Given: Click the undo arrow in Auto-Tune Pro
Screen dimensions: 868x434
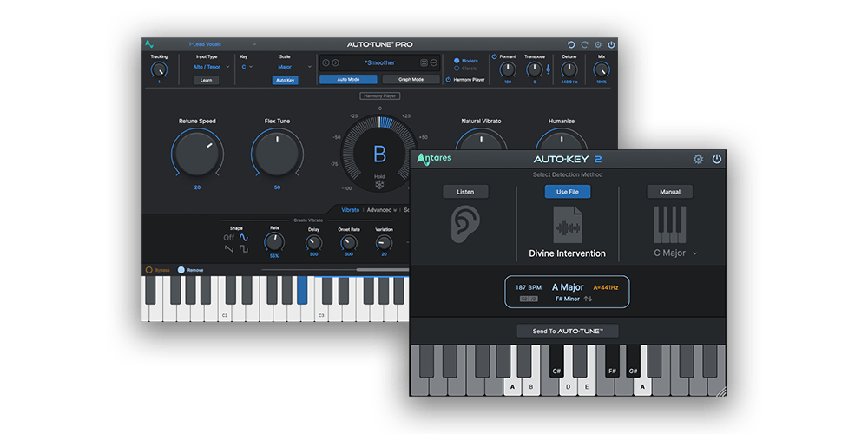Looking at the screenshot, I should coord(570,44).
